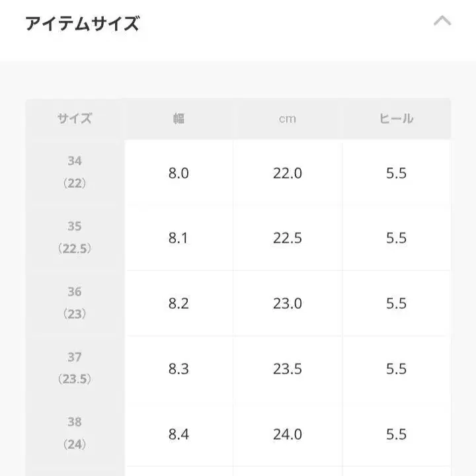
Task: Click the 8.3 width cell
Action: tap(178, 369)
